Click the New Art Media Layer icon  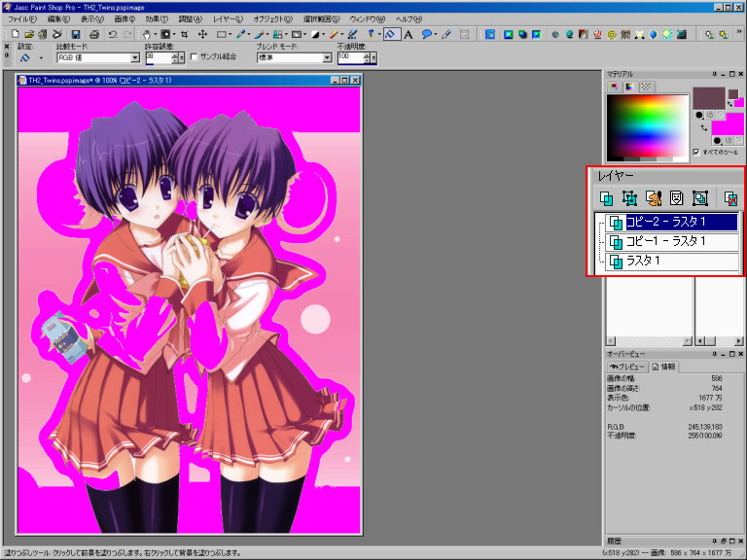pyautogui.click(x=654, y=198)
